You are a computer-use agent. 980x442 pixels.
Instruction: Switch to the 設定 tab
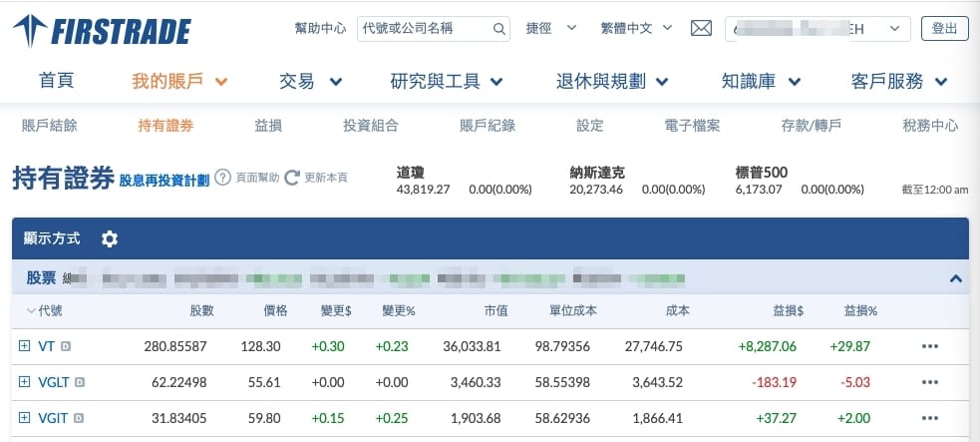[x=590, y=126]
